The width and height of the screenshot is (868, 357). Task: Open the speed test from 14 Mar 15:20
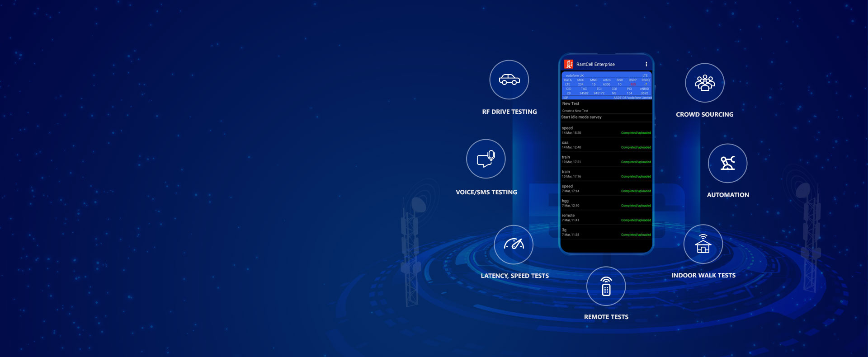[x=606, y=130]
